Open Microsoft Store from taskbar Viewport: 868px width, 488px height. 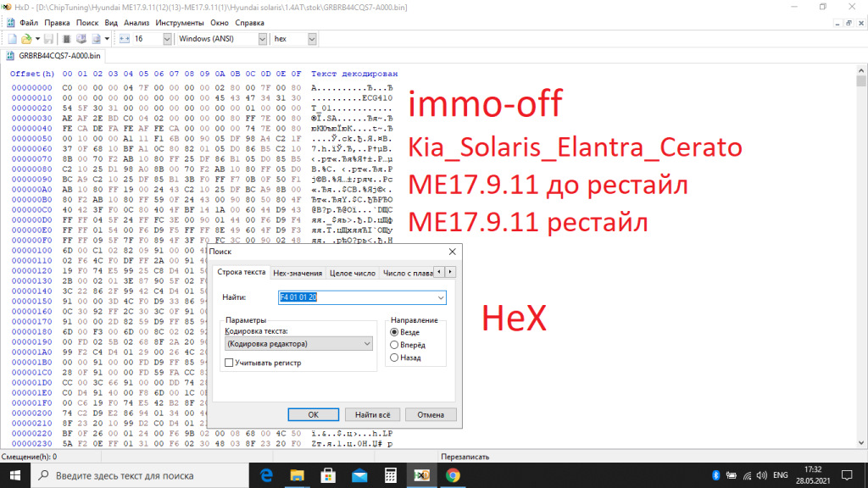tap(328, 475)
